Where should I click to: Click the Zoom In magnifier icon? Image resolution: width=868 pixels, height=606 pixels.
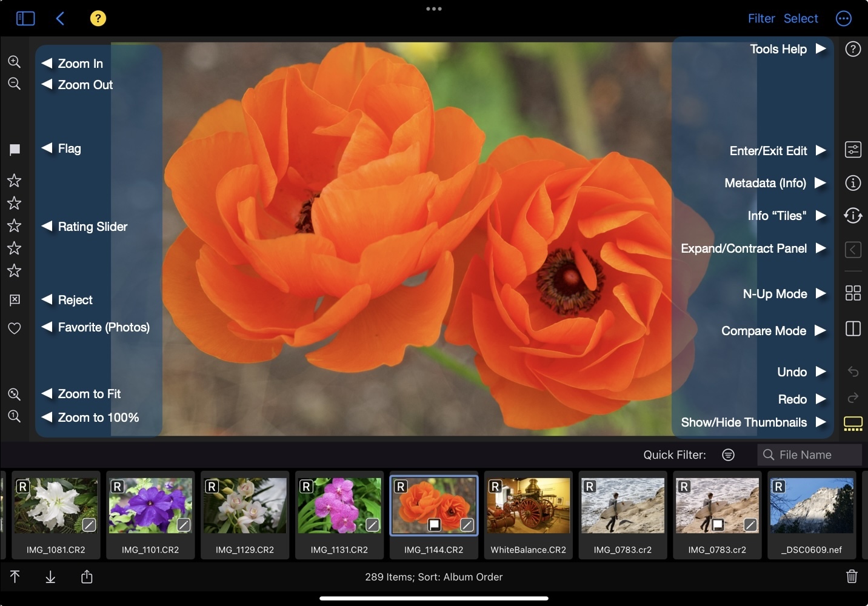[14, 62]
